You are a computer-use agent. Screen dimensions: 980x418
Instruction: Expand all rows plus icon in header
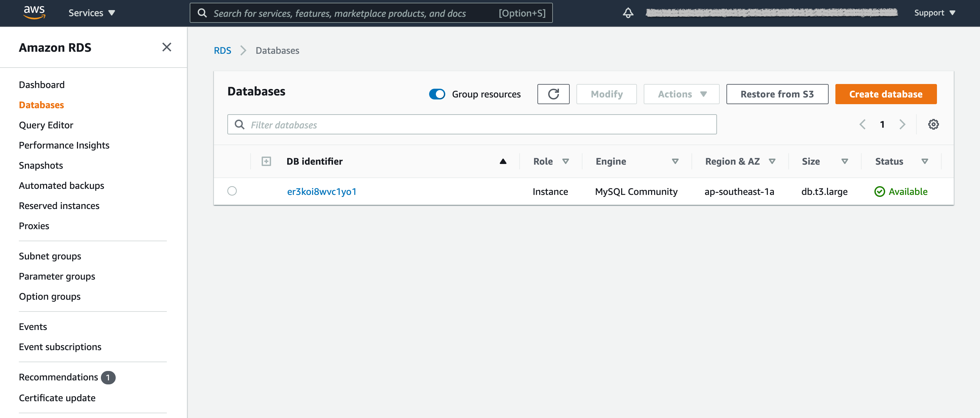coord(266,161)
